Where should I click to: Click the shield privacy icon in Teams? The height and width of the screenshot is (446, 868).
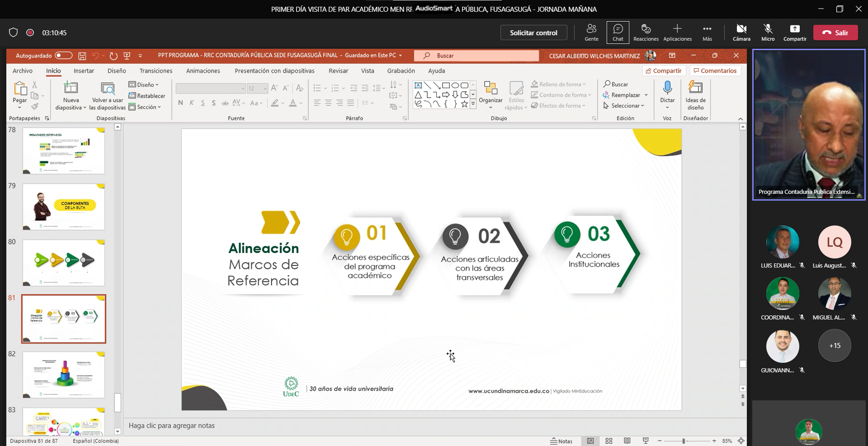coord(13,33)
